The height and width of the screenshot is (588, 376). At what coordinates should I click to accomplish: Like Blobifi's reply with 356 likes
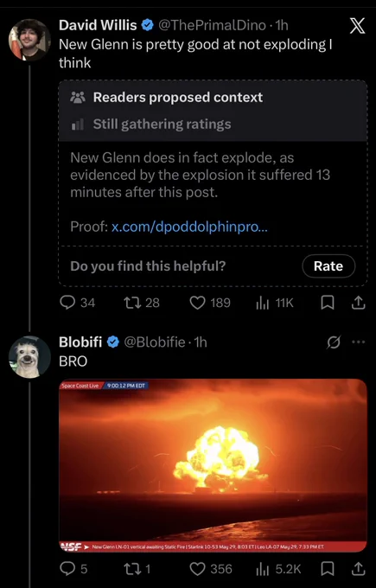(x=211, y=569)
